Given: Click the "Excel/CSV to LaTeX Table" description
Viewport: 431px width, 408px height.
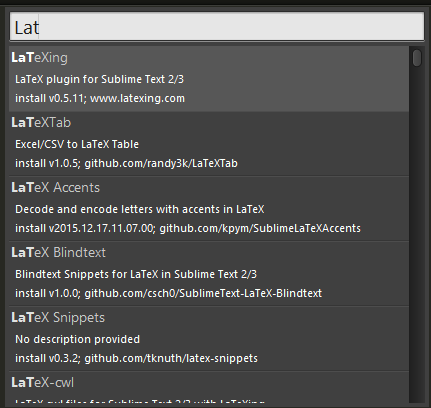Looking at the screenshot, I should 77,144.
